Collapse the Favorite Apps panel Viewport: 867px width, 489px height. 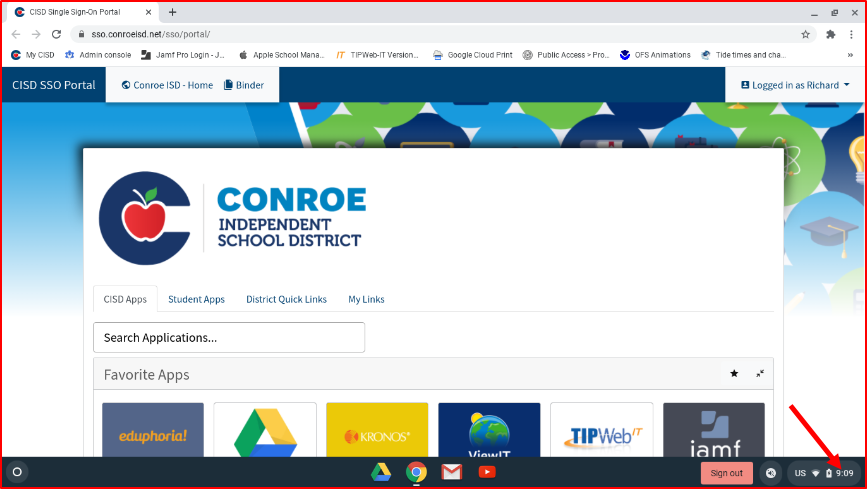(760, 374)
